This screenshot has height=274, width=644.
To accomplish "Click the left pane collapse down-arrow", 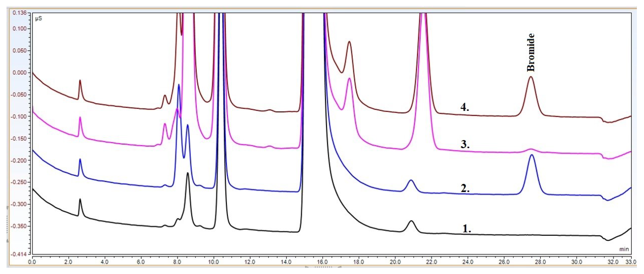I will [8, 208].
